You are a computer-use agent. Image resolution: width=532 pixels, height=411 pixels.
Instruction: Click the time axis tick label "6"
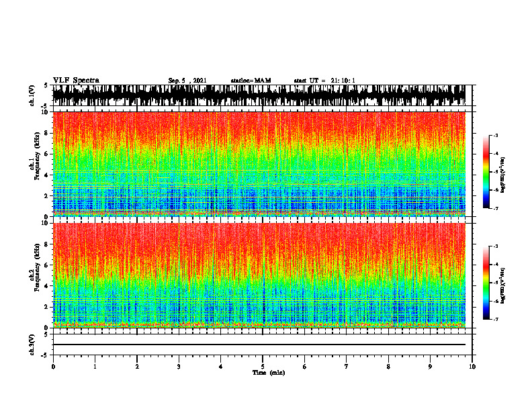click(x=305, y=367)
